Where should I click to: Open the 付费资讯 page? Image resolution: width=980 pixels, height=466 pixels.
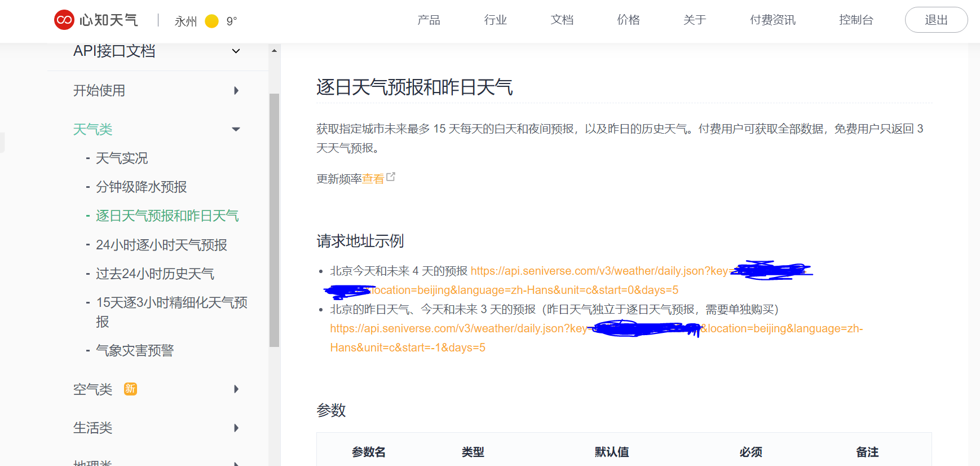[772, 20]
